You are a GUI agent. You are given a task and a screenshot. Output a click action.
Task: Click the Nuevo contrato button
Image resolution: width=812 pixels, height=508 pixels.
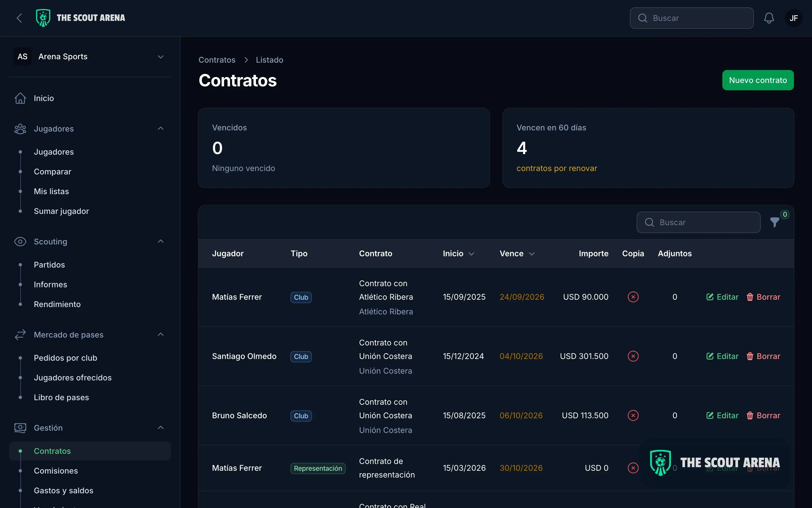coord(758,80)
